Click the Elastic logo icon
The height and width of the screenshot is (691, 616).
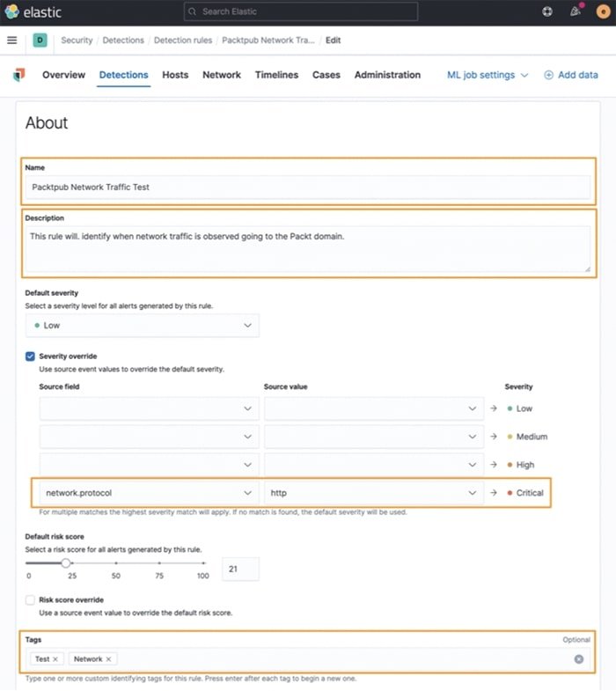pyautogui.click(x=12, y=12)
